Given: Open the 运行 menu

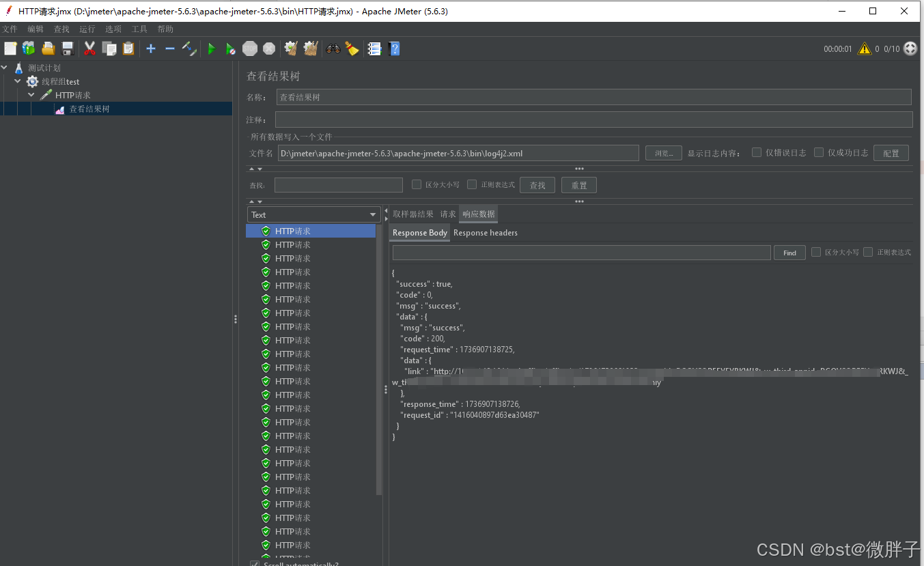Looking at the screenshot, I should click(x=87, y=29).
